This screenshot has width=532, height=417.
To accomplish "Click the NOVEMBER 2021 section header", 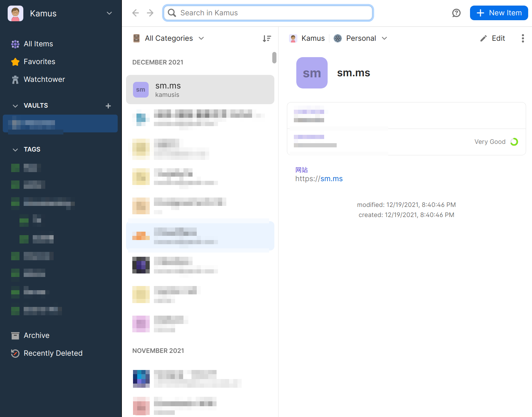I will 158,351.
